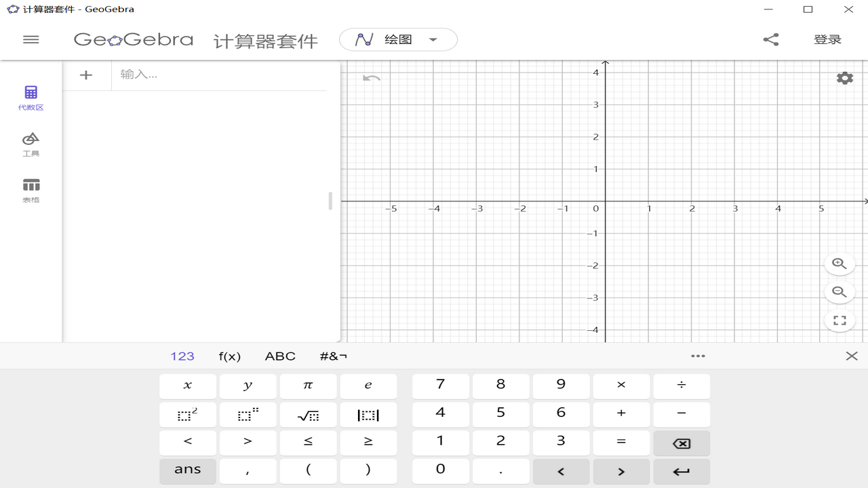Hide the on-screen keyboard

pyautogui.click(x=852, y=356)
